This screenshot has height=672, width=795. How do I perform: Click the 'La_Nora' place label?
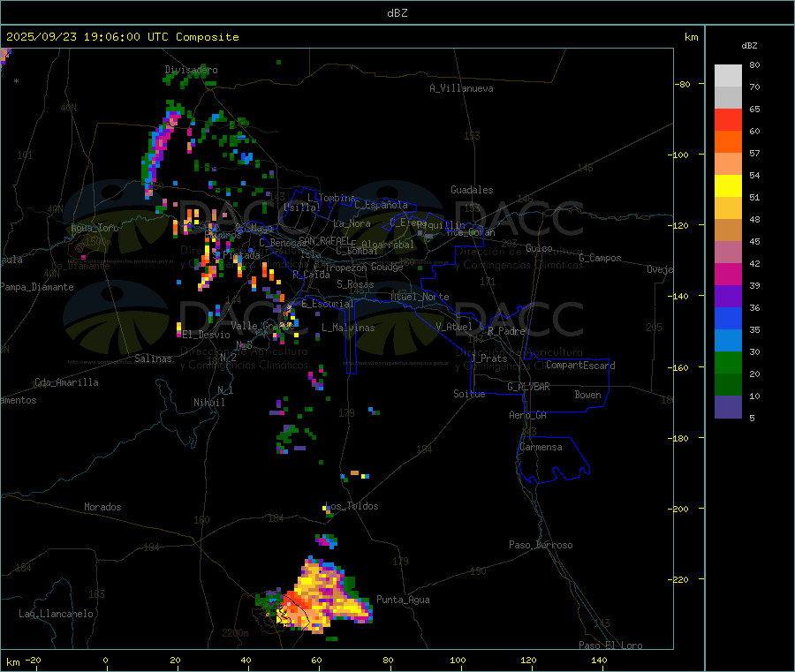click(352, 223)
